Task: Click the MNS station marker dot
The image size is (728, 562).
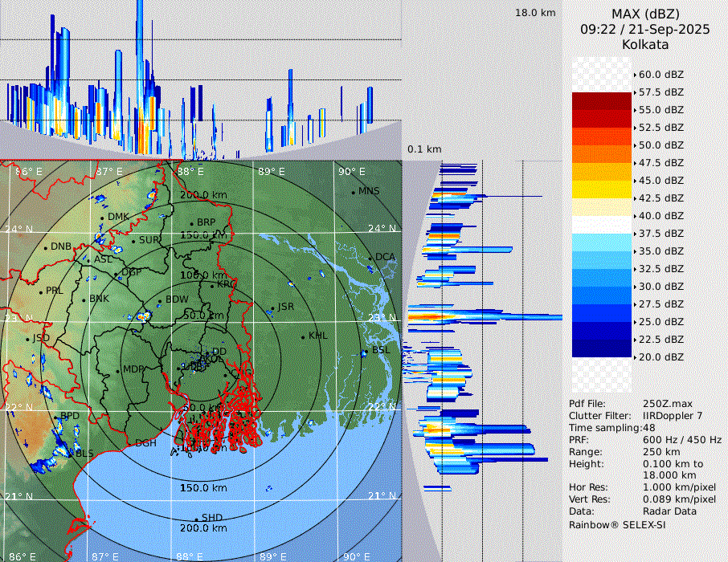Action: 354,192
